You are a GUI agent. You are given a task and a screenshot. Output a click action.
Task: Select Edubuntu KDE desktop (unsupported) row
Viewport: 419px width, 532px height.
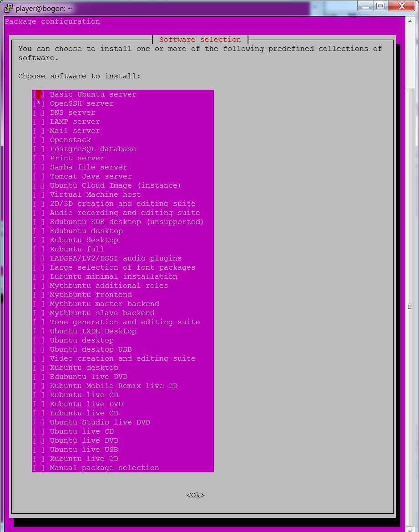click(123, 222)
